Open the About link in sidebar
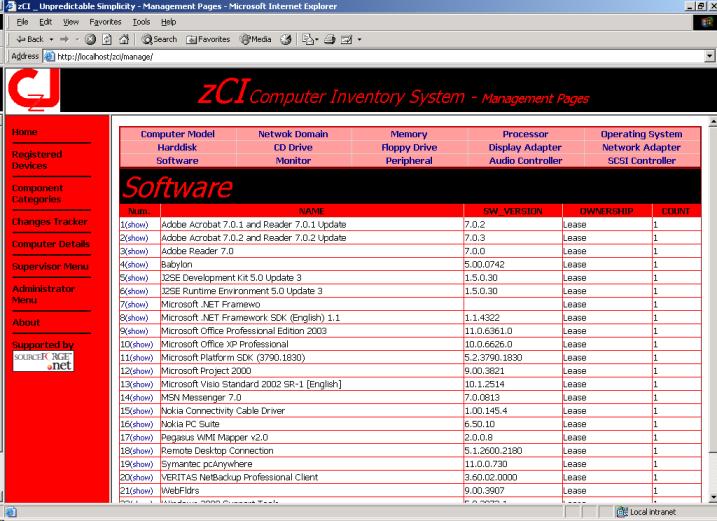Image resolution: width=717 pixels, height=521 pixels. point(26,323)
